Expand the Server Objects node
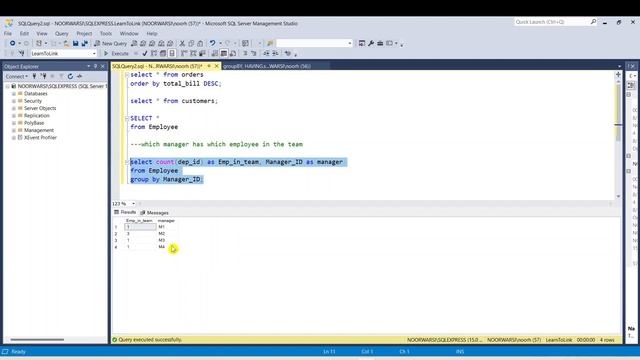 click(14, 109)
